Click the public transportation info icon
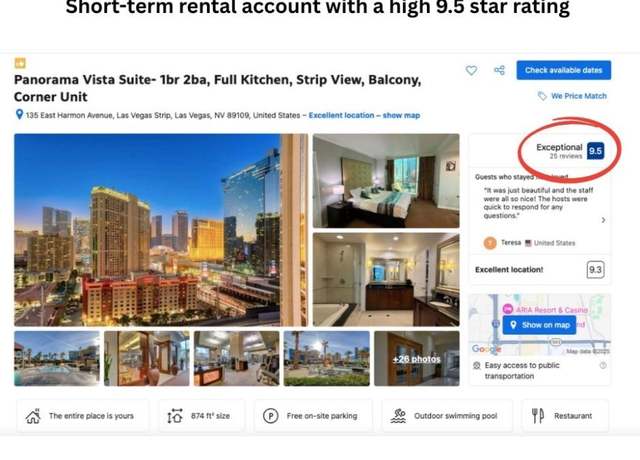 [x=603, y=365]
